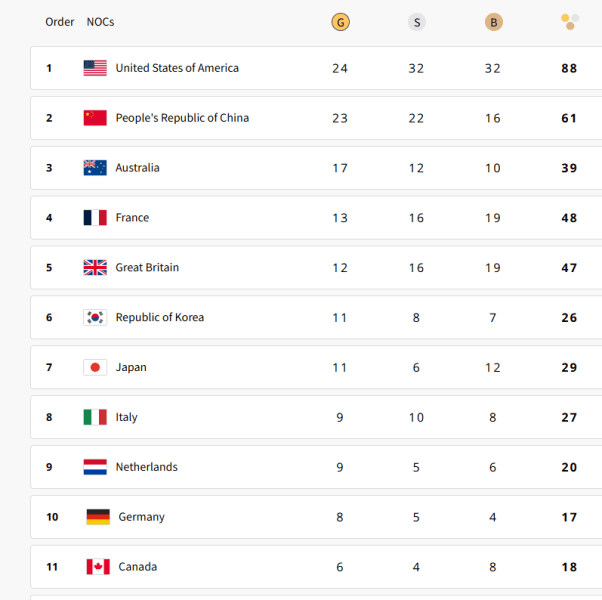Open the Italy country link
This screenshot has height=600, width=602.
[x=126, y=417]
